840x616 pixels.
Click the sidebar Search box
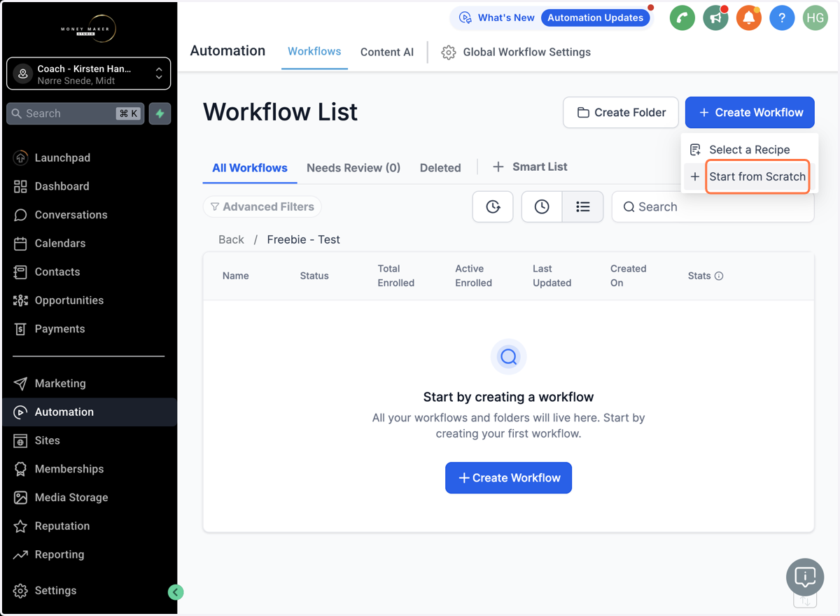[x=76, y=113]
